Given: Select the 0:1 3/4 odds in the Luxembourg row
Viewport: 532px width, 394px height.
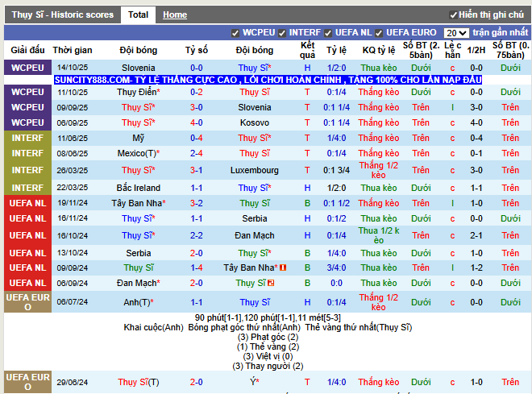Looking at the screenshot, I should pos(337,170).
